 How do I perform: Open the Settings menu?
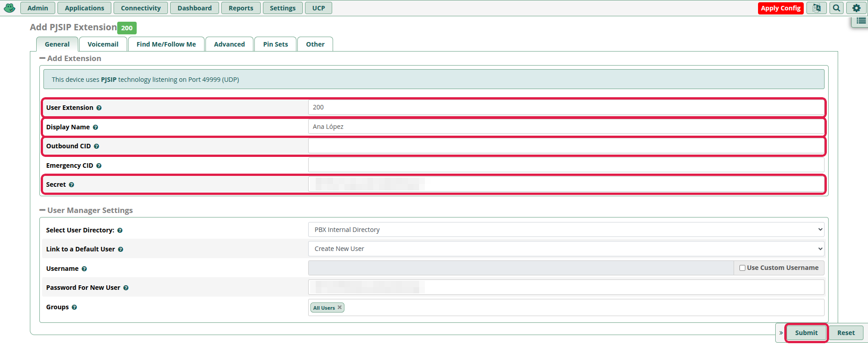[x=282, y=8]
